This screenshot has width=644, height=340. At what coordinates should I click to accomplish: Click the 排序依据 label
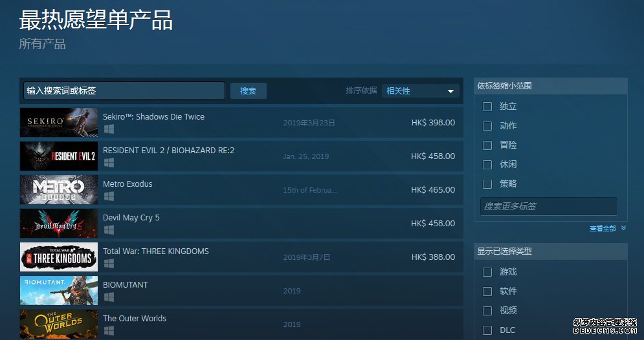coord(361,90)
